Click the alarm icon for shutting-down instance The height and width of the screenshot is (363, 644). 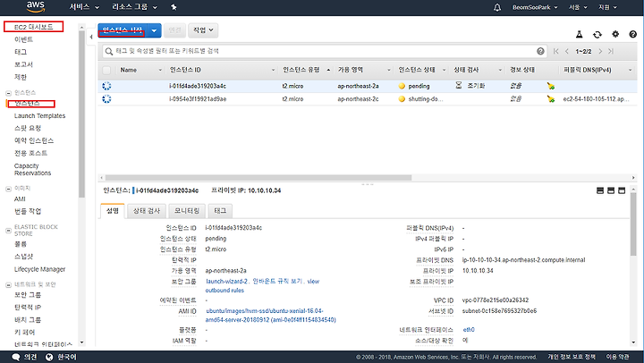[x=551, y=98]
